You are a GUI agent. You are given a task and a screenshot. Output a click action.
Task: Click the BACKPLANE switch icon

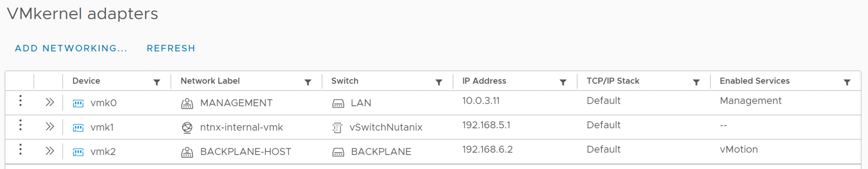click(338, 152)
